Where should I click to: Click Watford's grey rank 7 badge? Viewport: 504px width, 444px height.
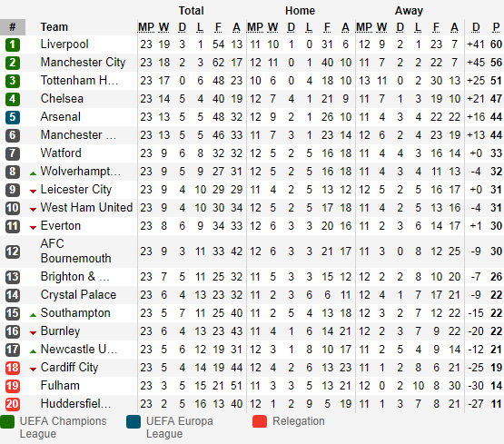tap(13, 153)
